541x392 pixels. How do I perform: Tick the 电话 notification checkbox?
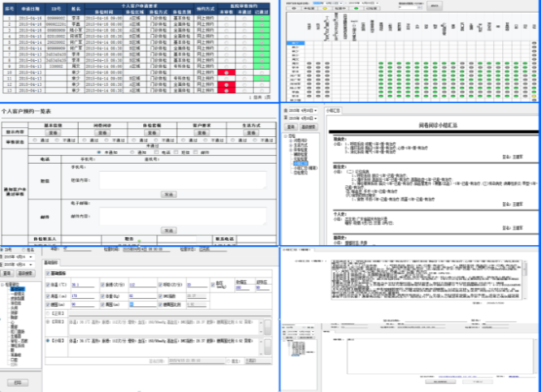point(157,152)
